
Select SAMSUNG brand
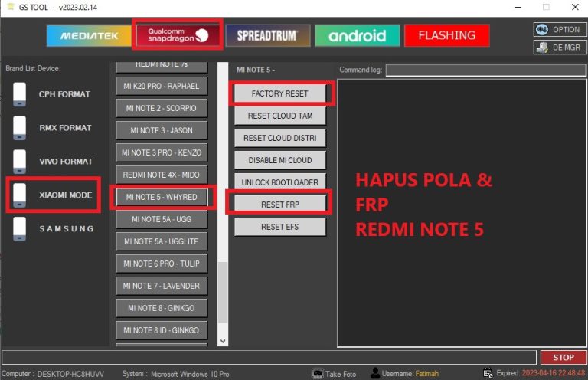tap(67, 229)
